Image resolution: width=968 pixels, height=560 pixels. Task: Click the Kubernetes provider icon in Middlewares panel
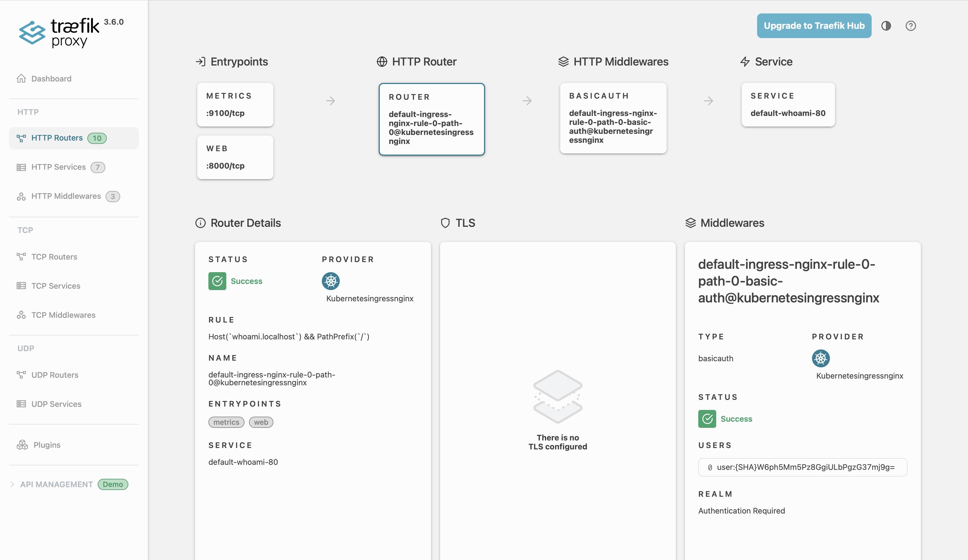coord(820,358)
